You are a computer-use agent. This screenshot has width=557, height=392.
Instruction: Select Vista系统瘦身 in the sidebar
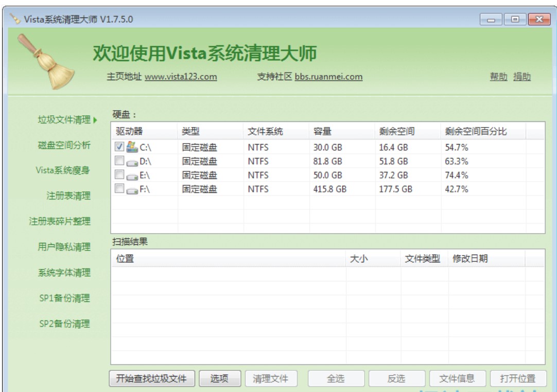(x=63, y=171)
